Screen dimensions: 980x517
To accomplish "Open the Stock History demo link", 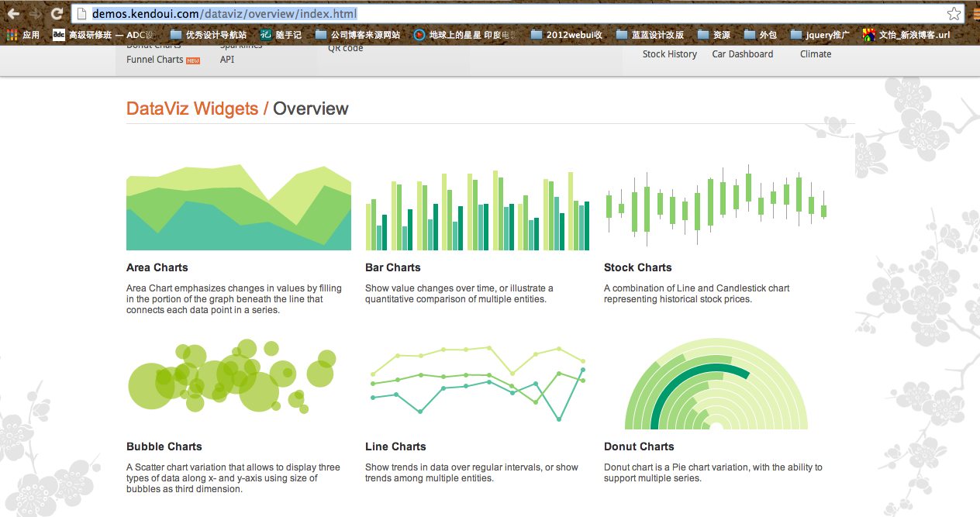I will tap(669, 54).
